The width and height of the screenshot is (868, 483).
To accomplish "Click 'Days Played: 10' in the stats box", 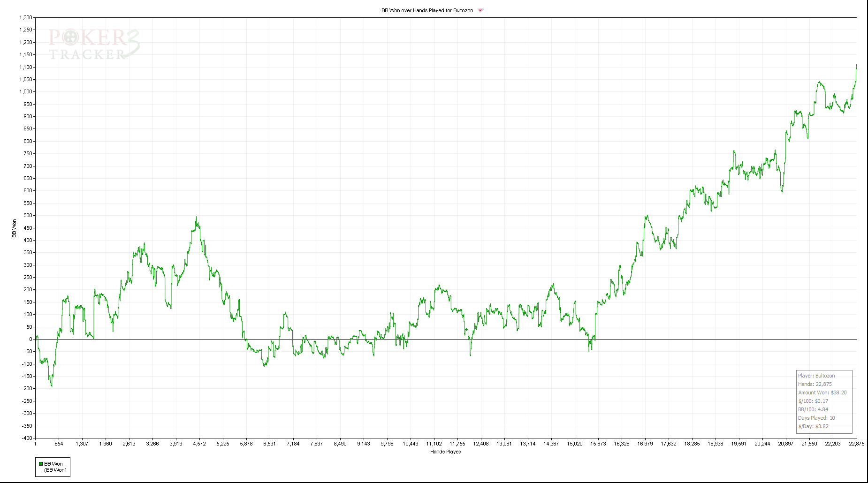I will pyautogui.click(x=816, y=418).
